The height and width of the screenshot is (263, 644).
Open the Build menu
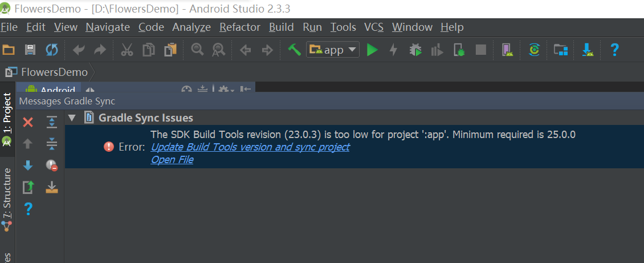click(x=282, y=27)
